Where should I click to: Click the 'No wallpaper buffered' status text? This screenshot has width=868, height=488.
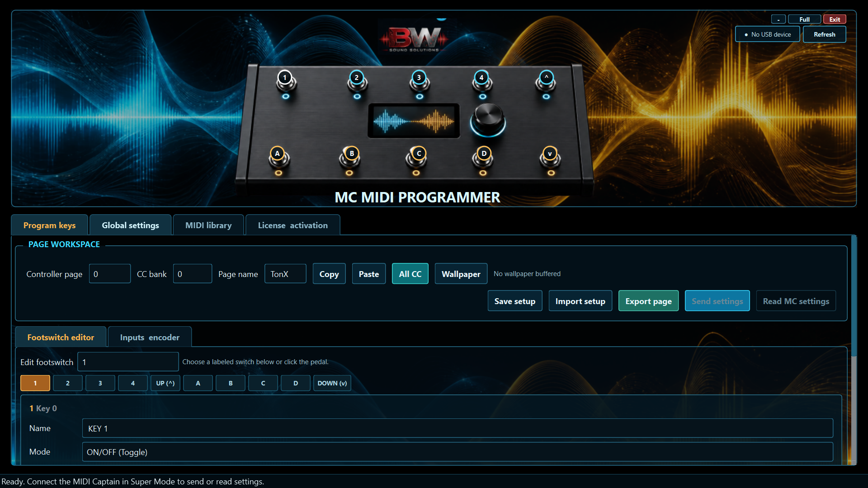tap(527, 274)
